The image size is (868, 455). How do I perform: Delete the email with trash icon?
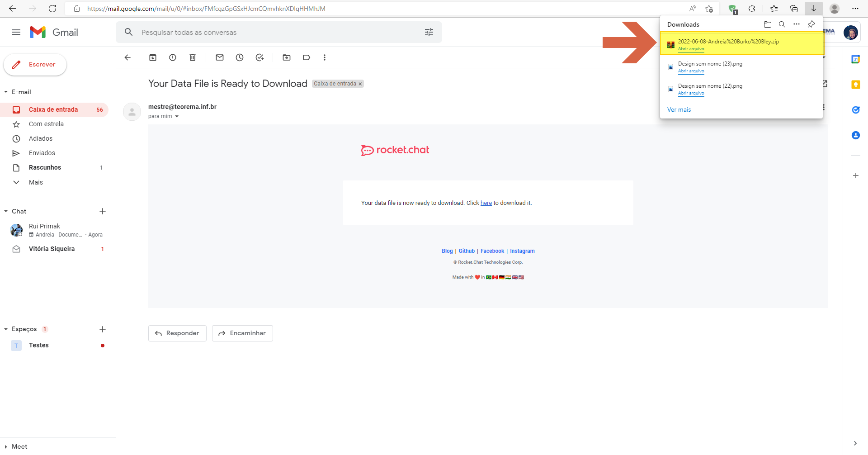click(x=193, y=57)
